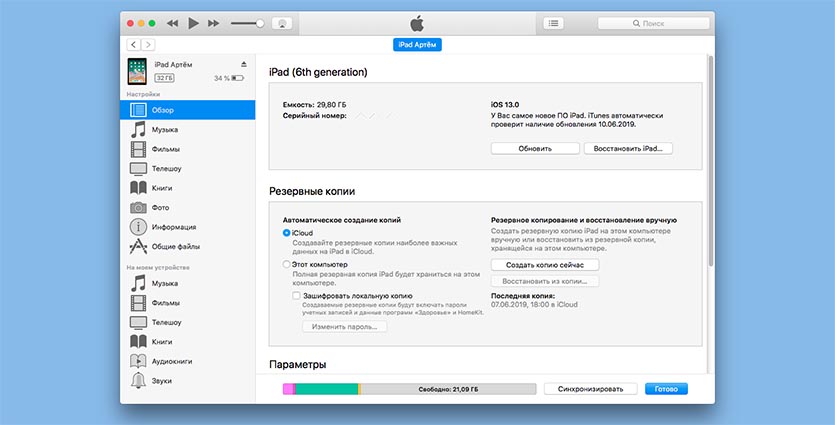
Task: Click the search field Поиск
Action: 653,23
